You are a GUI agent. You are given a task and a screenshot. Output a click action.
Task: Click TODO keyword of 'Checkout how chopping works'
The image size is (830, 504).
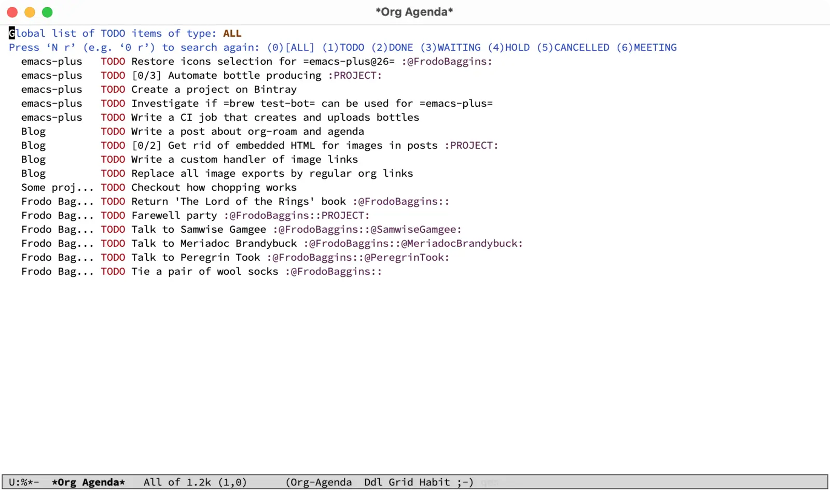click(113, 187)
